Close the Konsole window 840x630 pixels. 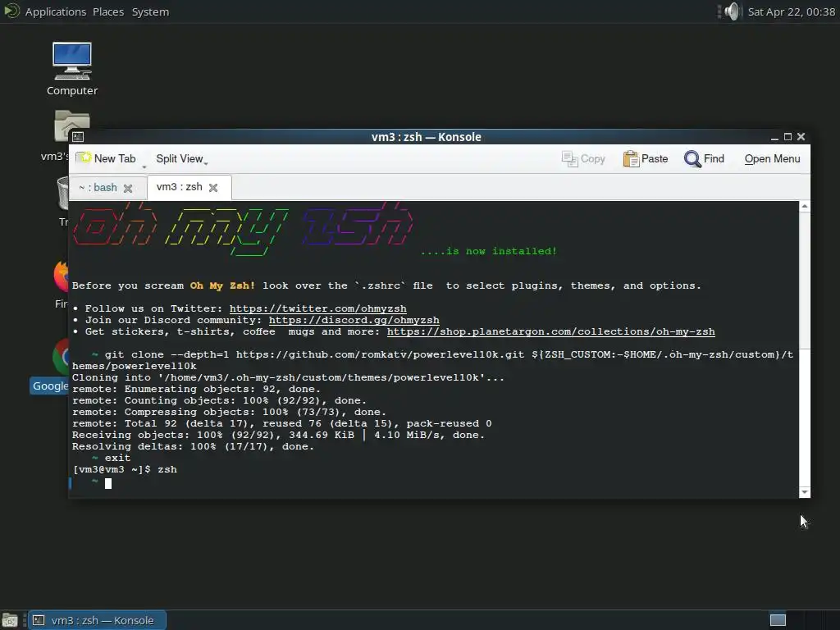pyautogui.click(x=801, y=137)
